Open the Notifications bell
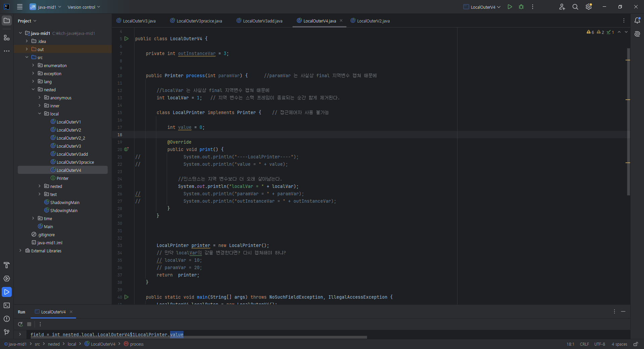This screenshot has height=349, width=644. (x=637, y=20)
